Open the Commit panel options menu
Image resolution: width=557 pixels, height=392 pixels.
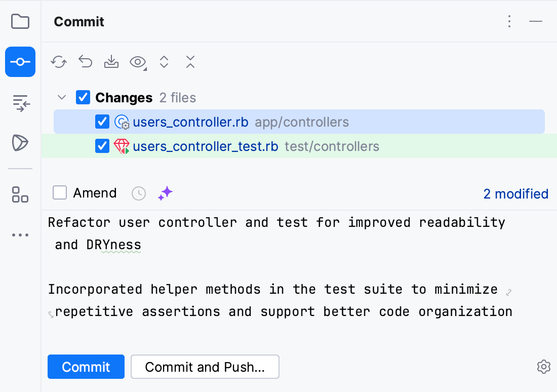tap(509, 21)
